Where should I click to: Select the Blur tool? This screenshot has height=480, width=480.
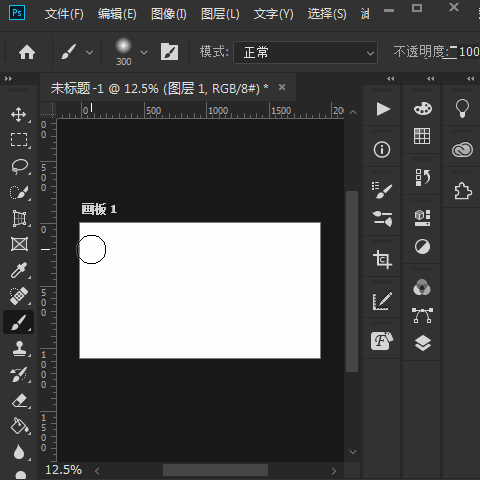tap(19, 452)
